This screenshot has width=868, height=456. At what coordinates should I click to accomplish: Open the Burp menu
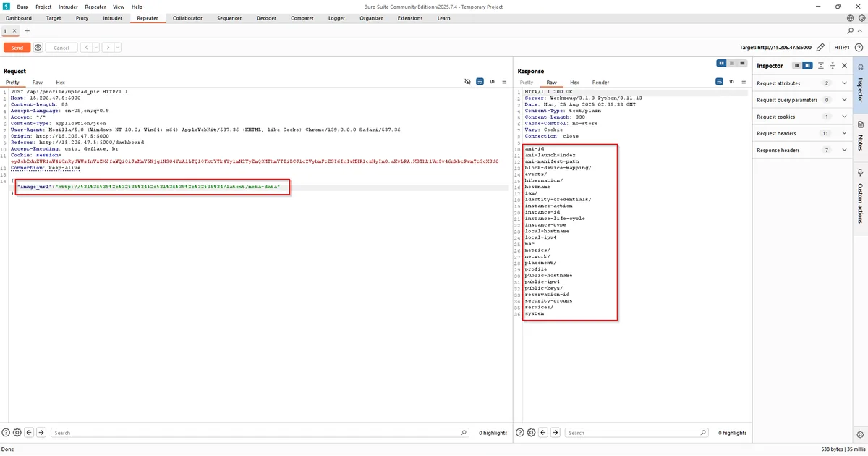click(22, 7)
